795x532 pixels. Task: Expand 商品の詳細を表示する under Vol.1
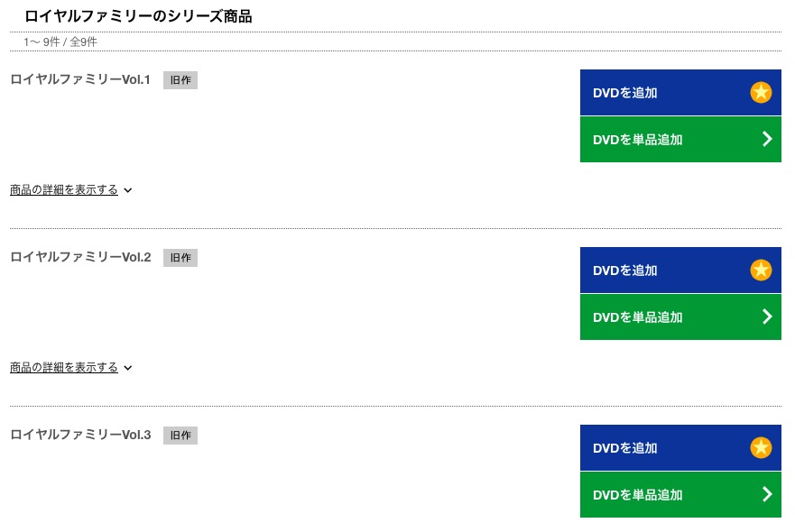click(x=64, y=190)
